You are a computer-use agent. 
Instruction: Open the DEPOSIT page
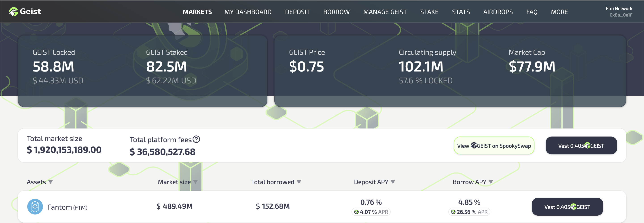click(297, 12)
